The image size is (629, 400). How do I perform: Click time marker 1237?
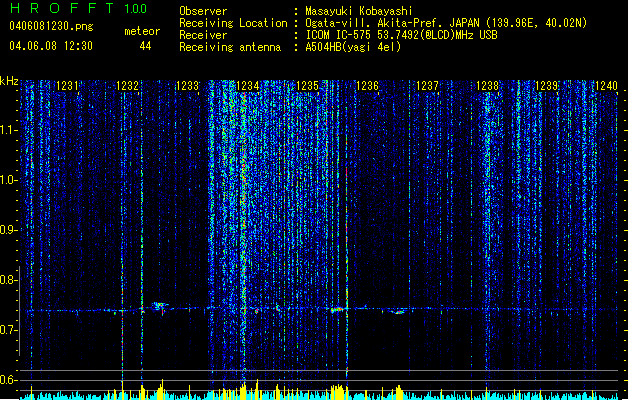[428, 86]
